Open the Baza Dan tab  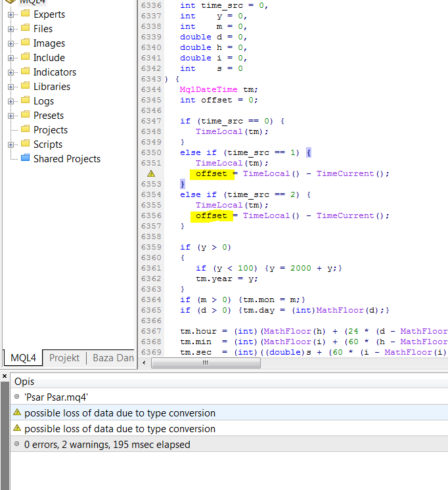pyautogui.click(x=113, y=357)
